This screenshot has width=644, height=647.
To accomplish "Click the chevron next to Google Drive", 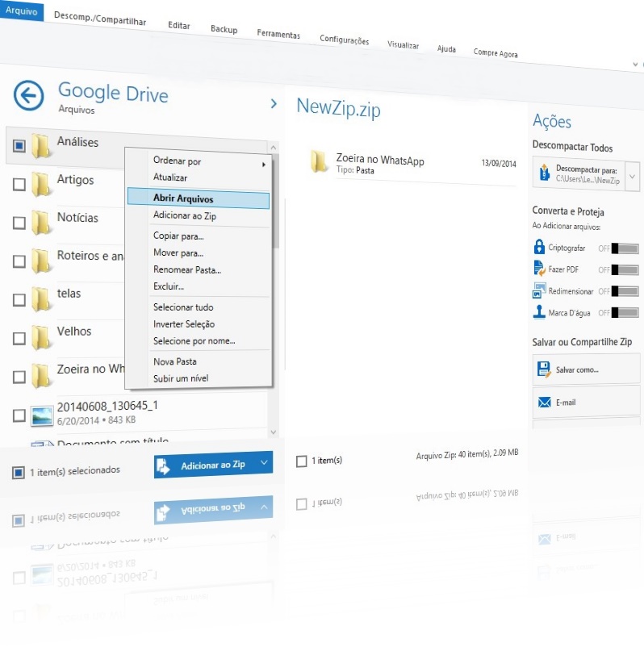I will (274, 103).
